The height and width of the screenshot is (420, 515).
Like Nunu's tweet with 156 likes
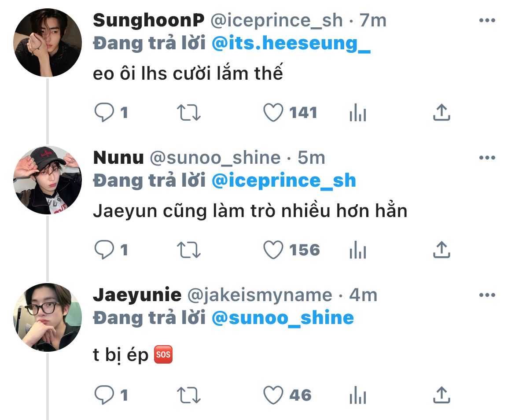click(273, 250)
